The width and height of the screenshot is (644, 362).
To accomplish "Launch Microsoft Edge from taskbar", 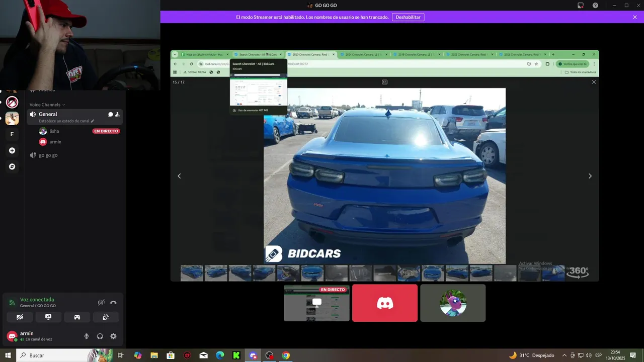I will (220, 355).
